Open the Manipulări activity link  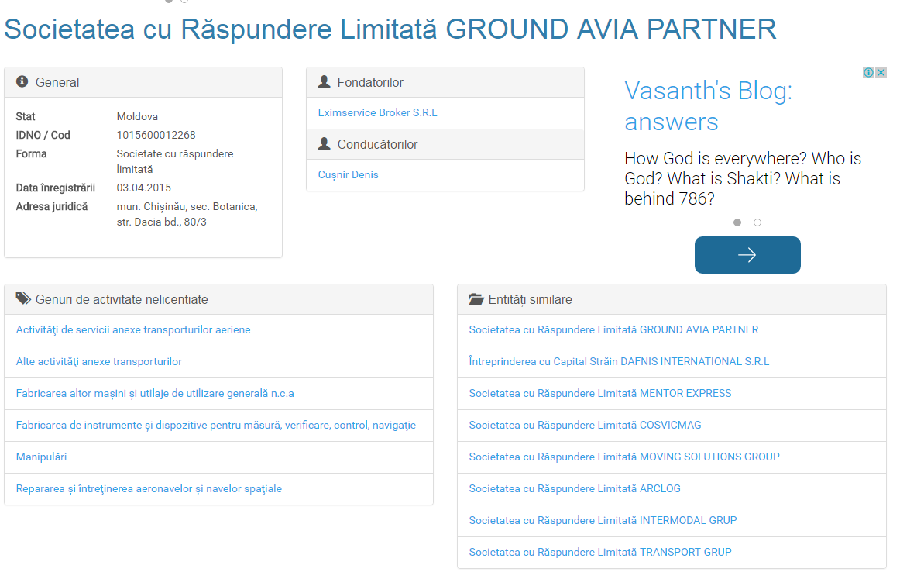pyautogui.click(x=41, y=457)
